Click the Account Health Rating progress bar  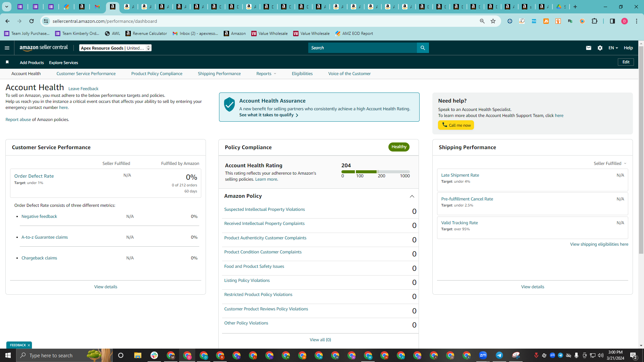375,172
